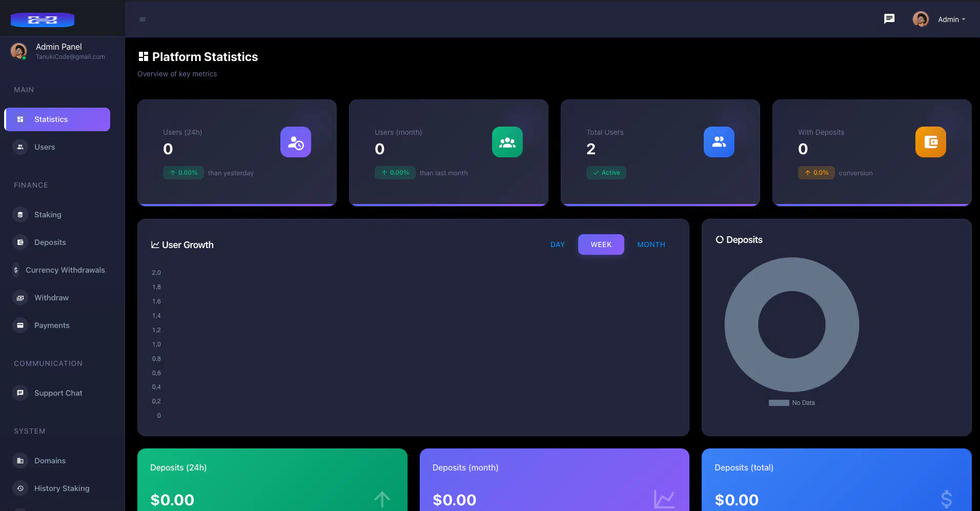Screen dimensions: 980x511
Task: Click the green Users (month) group icon
Action: pos(507,142)
